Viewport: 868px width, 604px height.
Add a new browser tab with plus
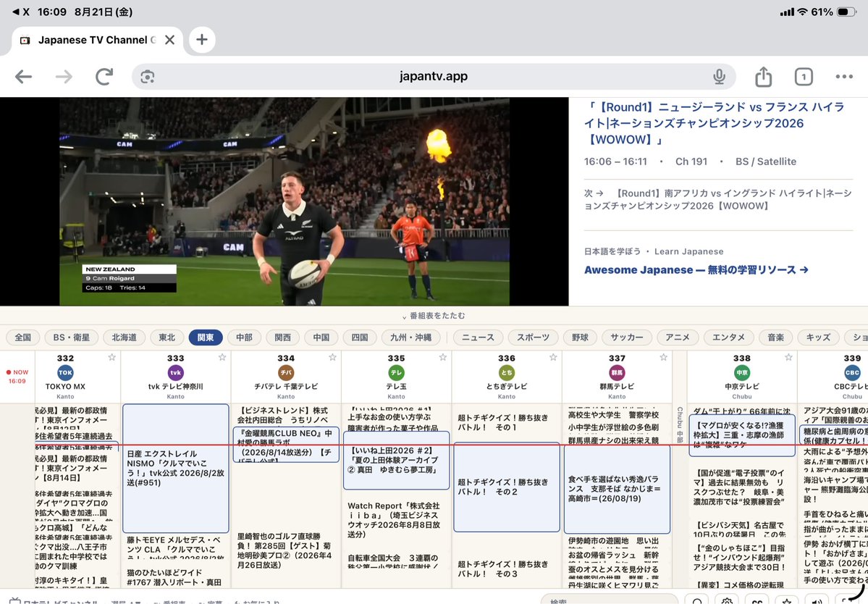[202, 40]
